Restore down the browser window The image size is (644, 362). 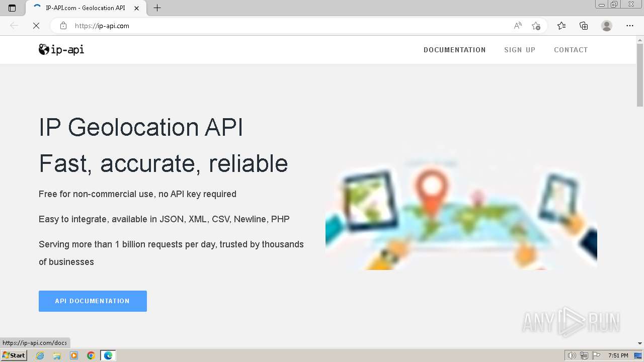pos(614,5)
